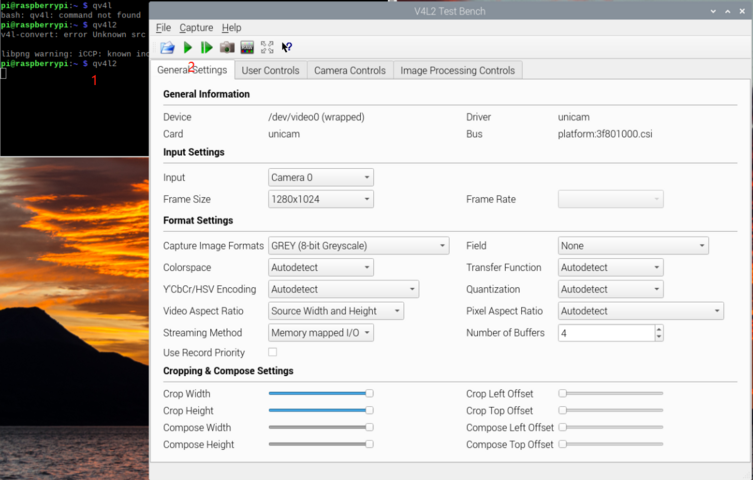Image resolution: width=753 pixels, height=480 pixels.
Task: Click the color bars test pattern icon
Action: coord(247,47)
